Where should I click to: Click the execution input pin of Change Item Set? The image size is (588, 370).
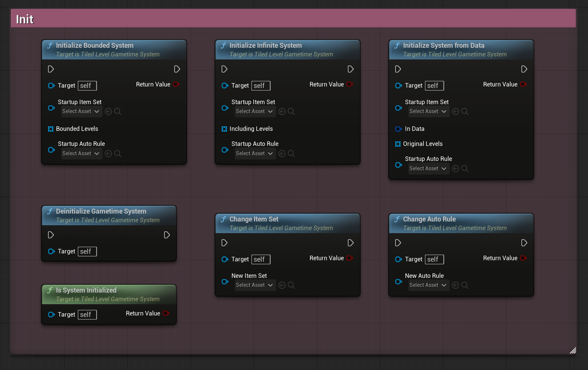coord(224,243)
